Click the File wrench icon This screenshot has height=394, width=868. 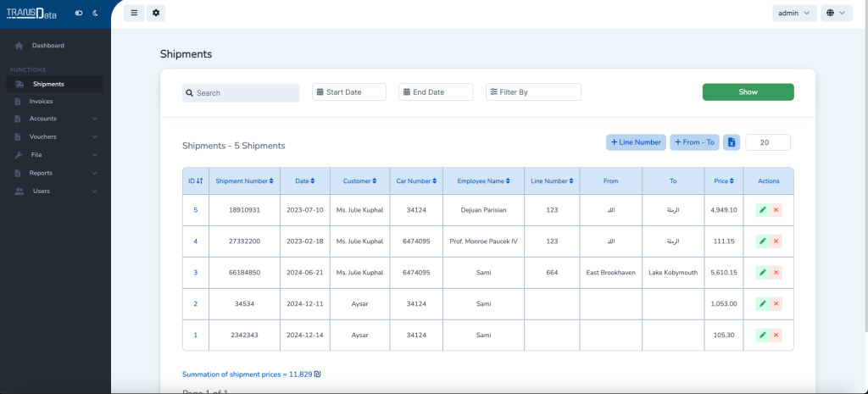pyautogui.click(x=18, y=155)
